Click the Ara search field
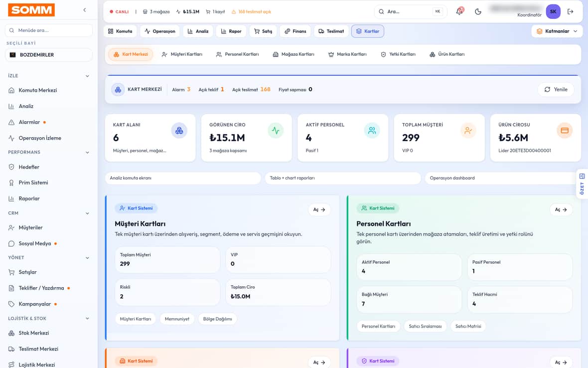 (410, 11)
